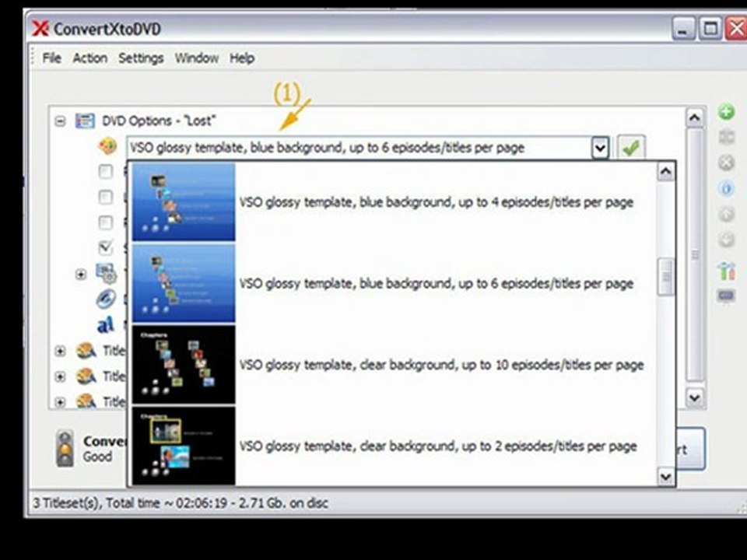Open the settings tools icon on the right sidebar
This screenshot has width=747, height=560.
point(726,270)
